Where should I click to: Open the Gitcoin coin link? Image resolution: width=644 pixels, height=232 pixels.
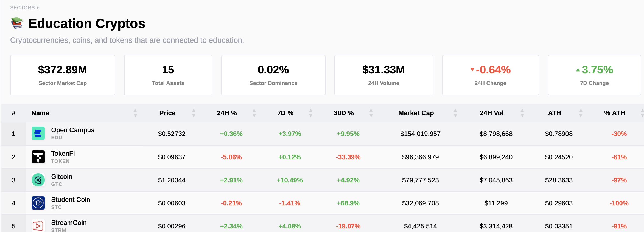[x=62, y=177]
